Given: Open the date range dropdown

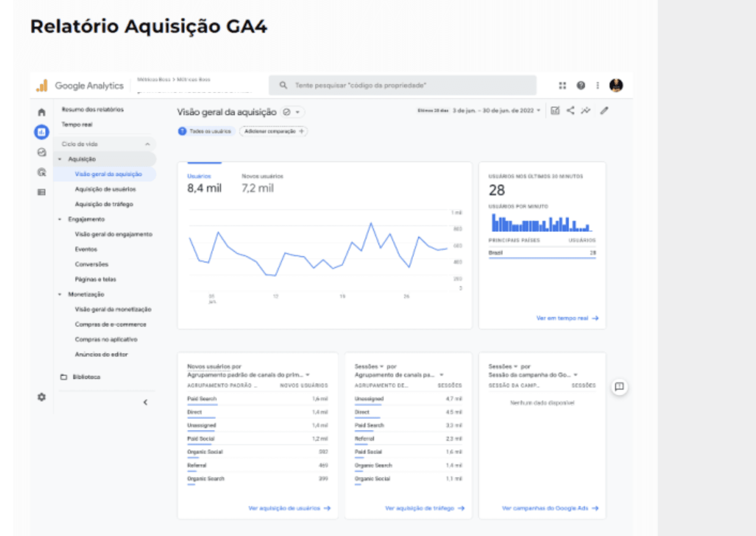Looking at the screenshot, I should point(497,111).
